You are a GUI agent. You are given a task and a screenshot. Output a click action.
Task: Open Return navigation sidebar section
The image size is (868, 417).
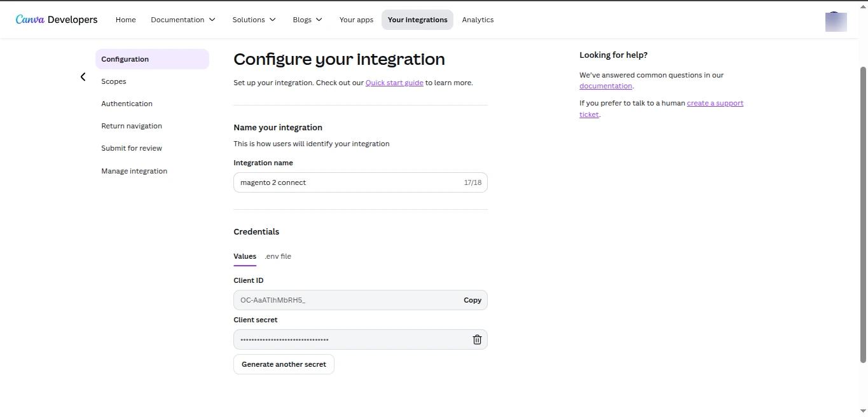coord(132,126)
